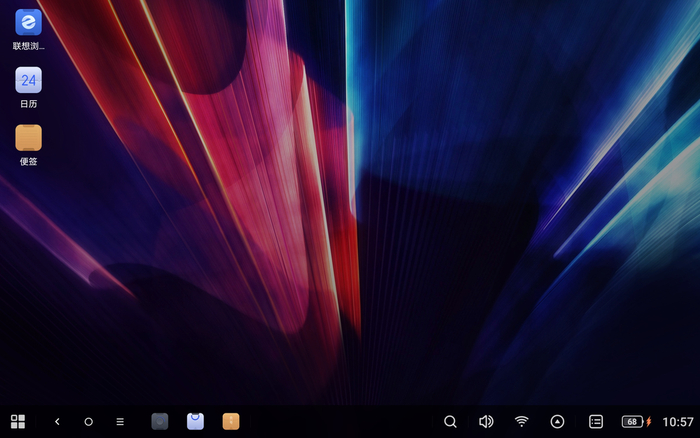Click the search magnifier in taskbar
The image size is (700, 438).
(450, 422)
